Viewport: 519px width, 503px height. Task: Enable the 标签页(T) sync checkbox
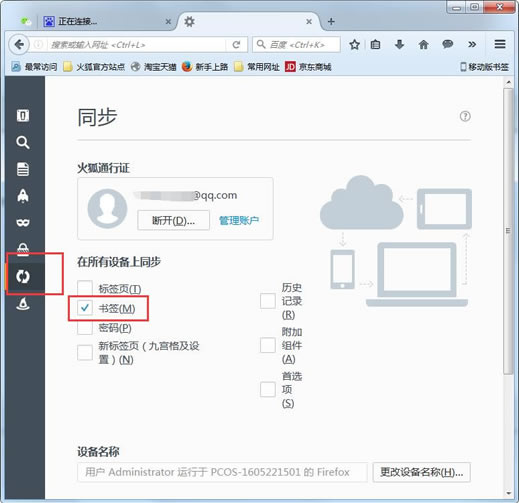(85, 288)
